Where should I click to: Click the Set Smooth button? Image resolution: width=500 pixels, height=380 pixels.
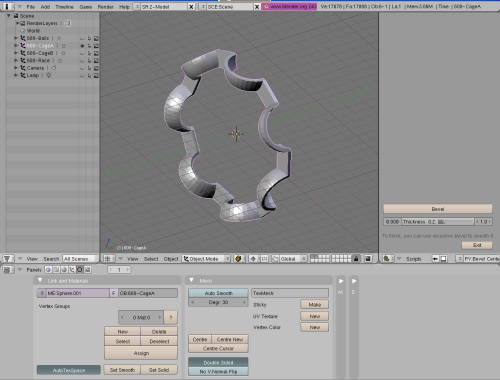pos(122,370)
